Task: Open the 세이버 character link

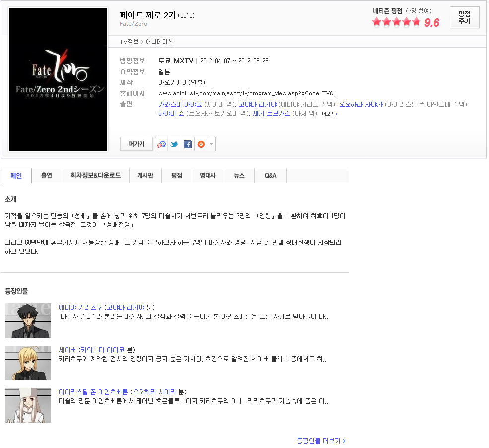Action: [x=68, y=350]
